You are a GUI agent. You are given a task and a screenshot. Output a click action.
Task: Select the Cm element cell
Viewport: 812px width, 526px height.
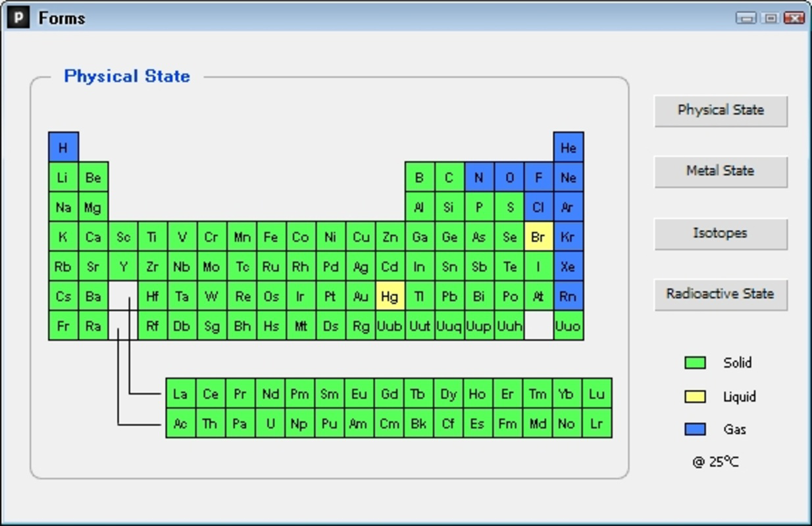(x=389, y=423)
